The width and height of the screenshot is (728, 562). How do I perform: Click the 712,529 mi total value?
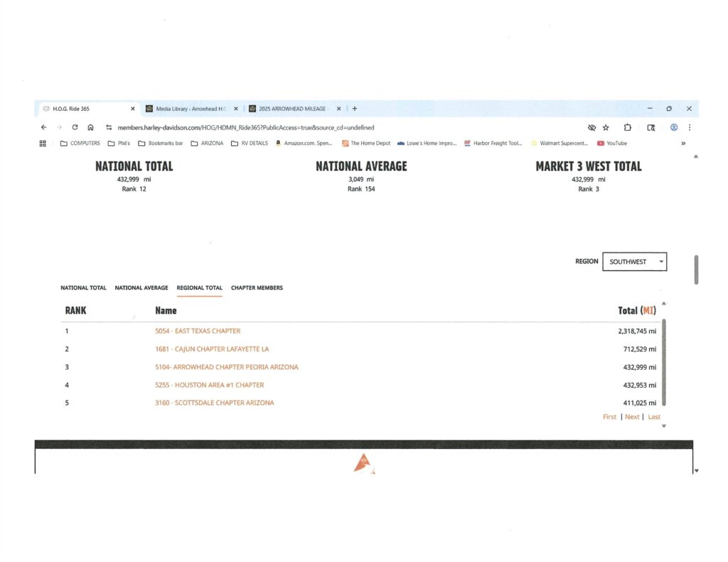(640, 349)
